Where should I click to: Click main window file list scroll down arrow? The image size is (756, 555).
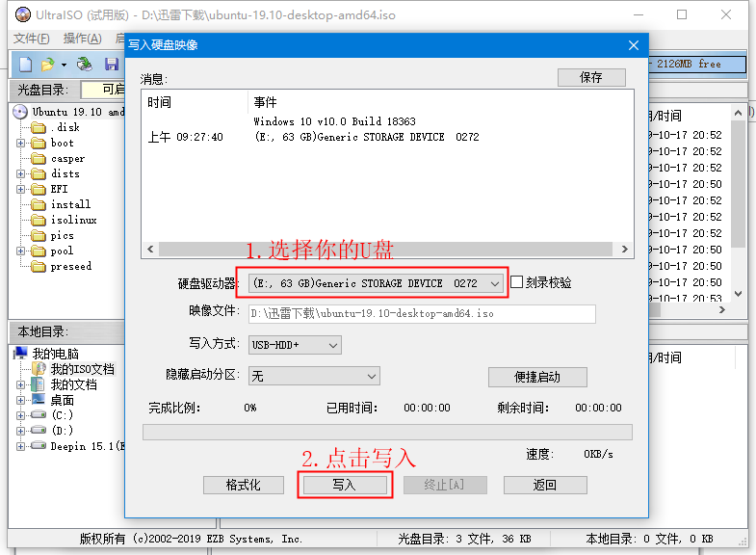coord(738,294)
